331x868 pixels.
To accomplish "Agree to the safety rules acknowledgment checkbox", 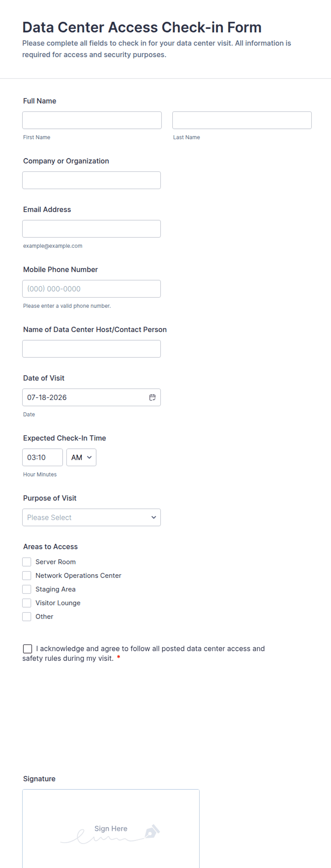I will pos(27,649).
